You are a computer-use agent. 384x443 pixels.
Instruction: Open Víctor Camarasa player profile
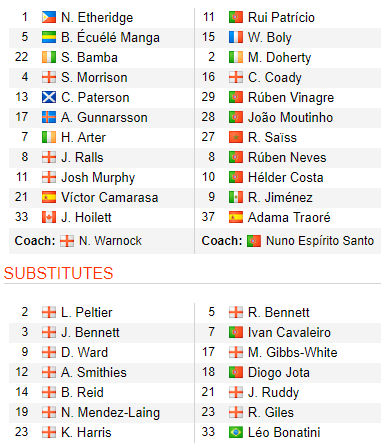click(x=109, y=197)
